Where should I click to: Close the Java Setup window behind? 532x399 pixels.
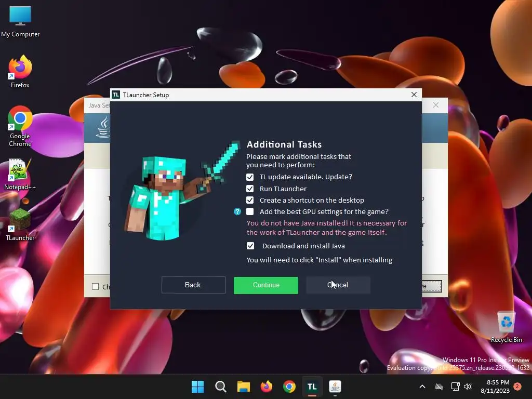(436, 105)
